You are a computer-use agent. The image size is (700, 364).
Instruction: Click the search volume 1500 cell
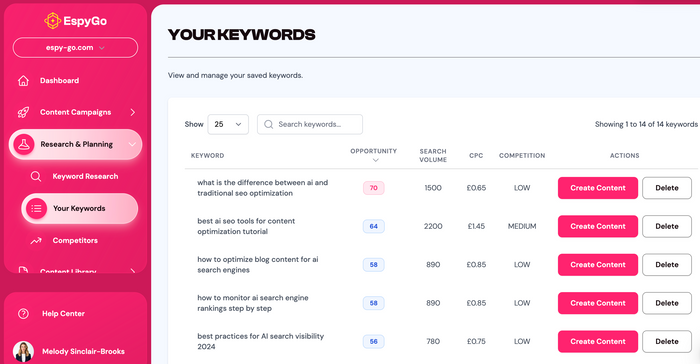[433, 188]
